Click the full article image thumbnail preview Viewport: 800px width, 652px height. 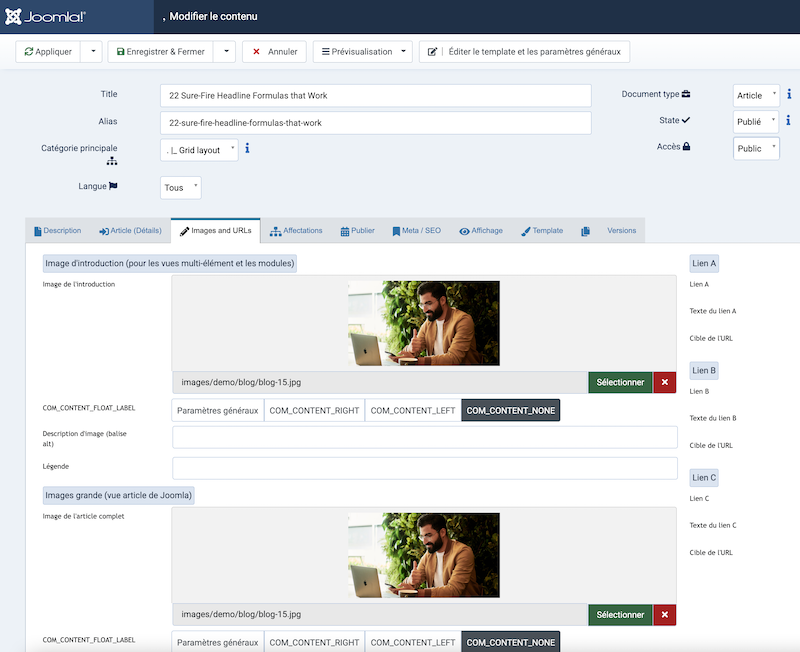tap(424, 555)
